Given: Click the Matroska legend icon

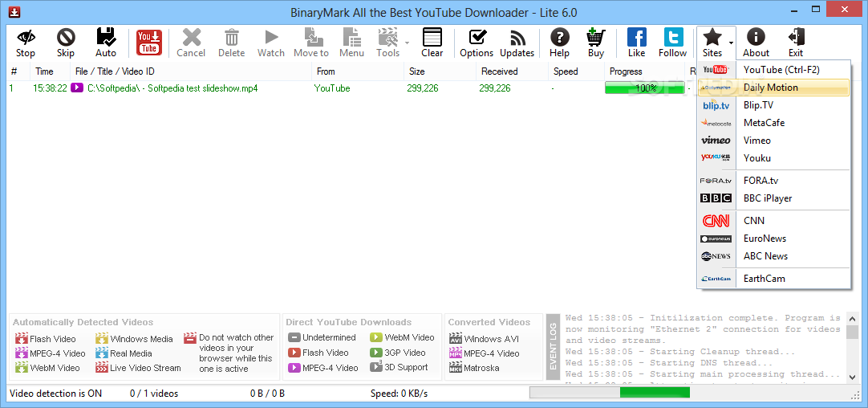Looking at the screenshot, I should coord(456,367).
